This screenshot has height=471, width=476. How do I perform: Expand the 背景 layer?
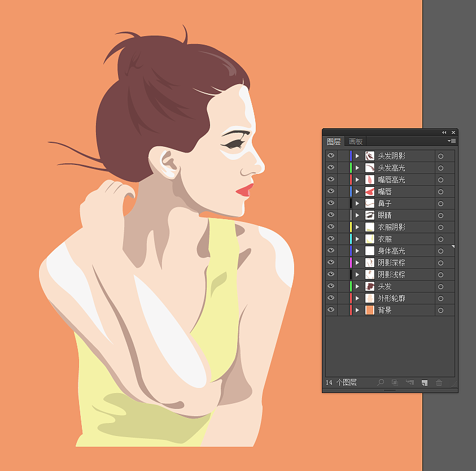click(x=357, y=310)
